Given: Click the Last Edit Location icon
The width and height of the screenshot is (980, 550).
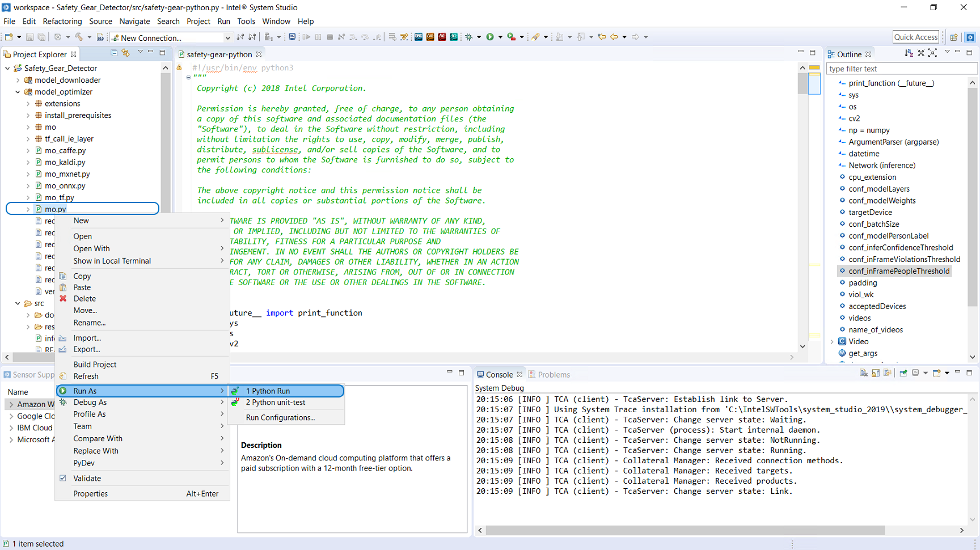Looking at the screenshot, I should click(x=602, y=37).
